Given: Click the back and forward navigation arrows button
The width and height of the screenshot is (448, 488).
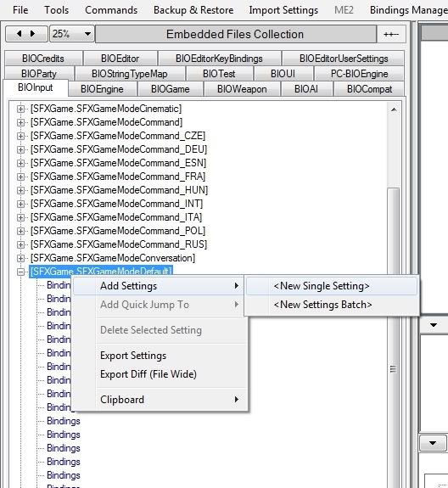Looking at the screenshot, I should click(x=26, y=34).
